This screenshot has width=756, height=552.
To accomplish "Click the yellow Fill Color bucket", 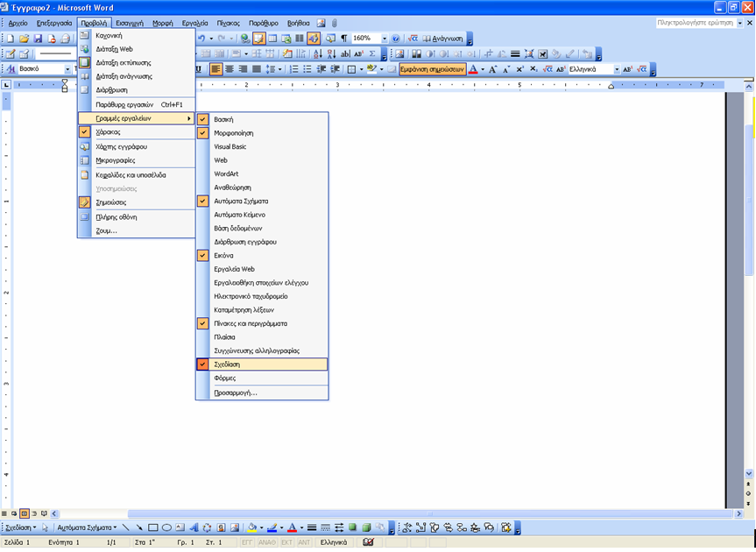I will pos(251,527).
